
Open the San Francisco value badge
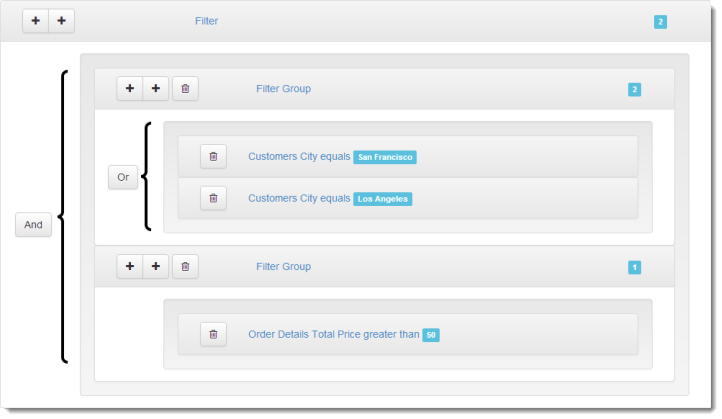click(385, 157)
